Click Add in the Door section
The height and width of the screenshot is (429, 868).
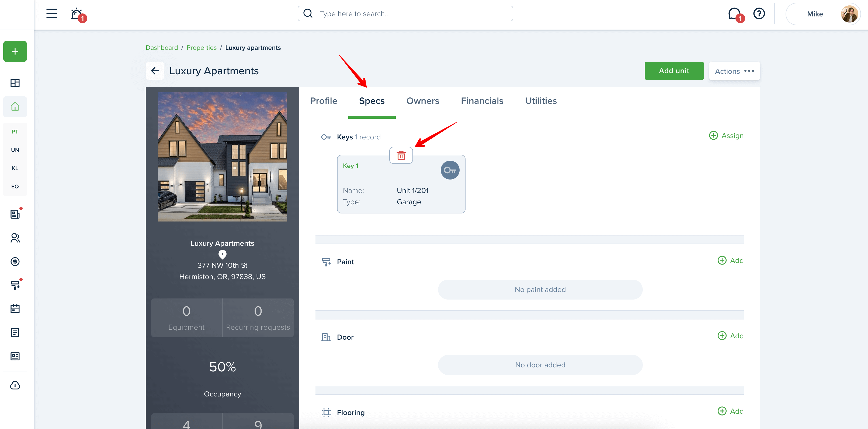(731, 336)
